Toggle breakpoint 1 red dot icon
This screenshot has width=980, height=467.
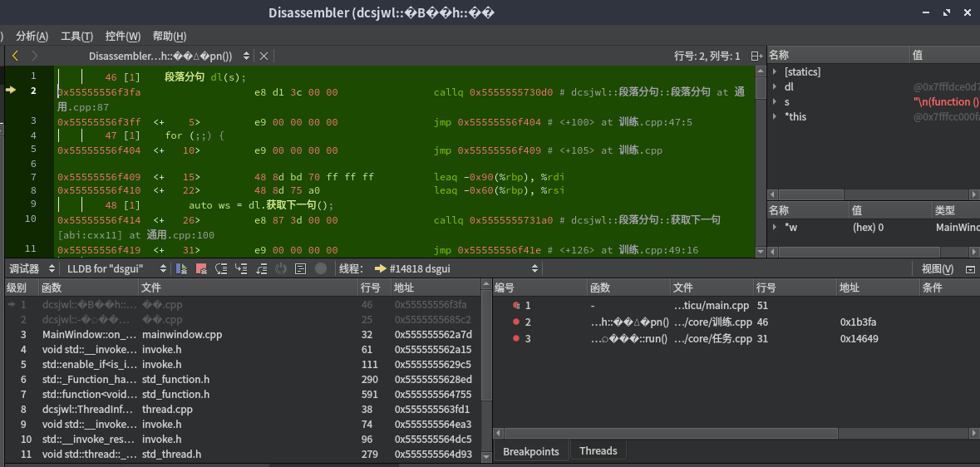click(x=516, y=305)
